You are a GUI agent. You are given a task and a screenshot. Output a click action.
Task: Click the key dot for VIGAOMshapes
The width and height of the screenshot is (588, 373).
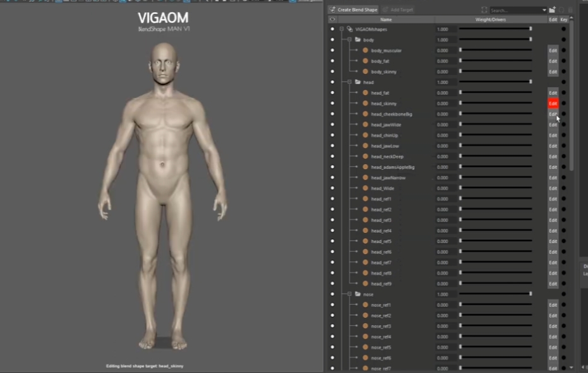click(563, 29)
